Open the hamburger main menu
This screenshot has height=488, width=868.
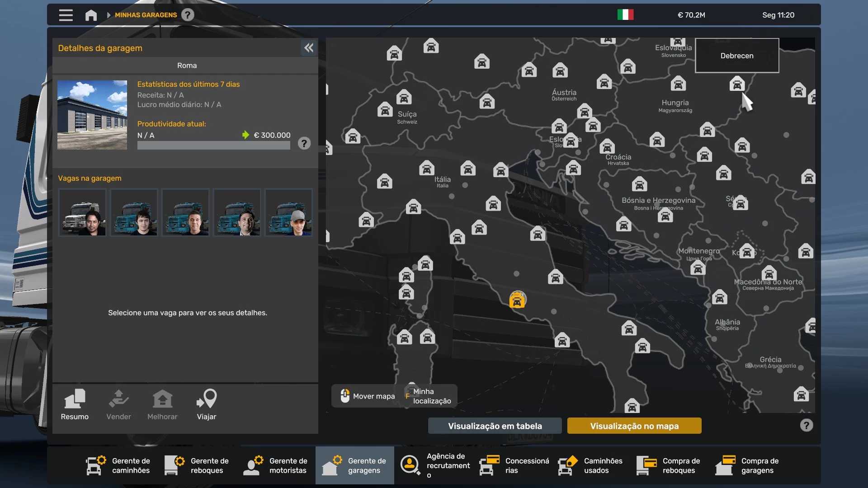tap(66, 15)
